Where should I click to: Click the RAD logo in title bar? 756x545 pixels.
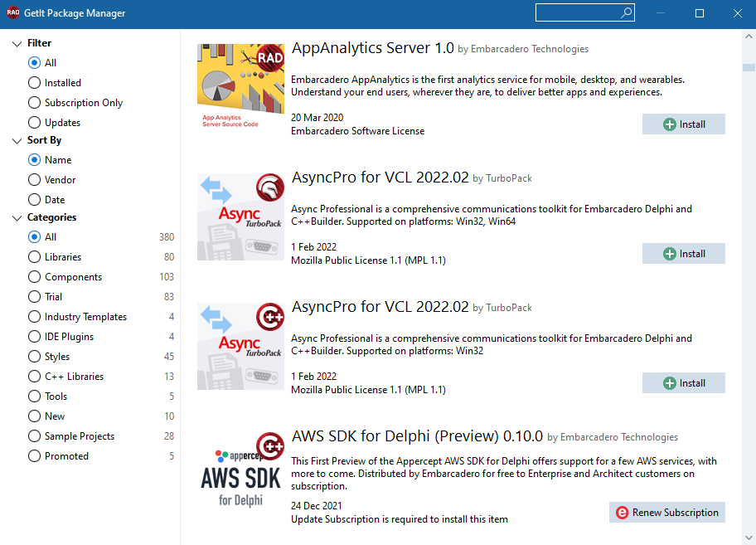click(13, 12)
